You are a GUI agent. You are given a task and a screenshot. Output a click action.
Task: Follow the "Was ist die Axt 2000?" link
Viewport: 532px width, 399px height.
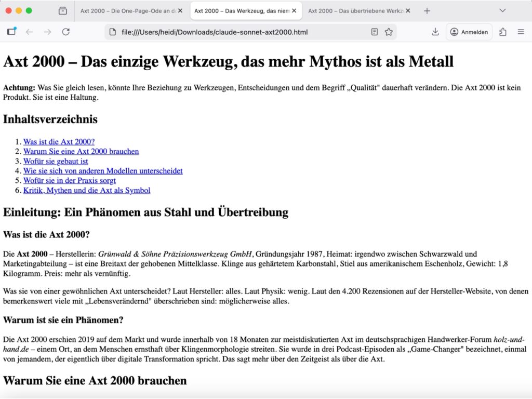point(59,141)
